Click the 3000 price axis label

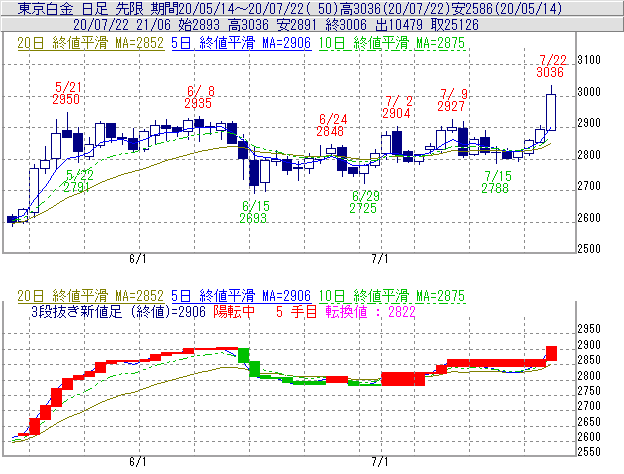pyautogui.click(x=589, y=92)
